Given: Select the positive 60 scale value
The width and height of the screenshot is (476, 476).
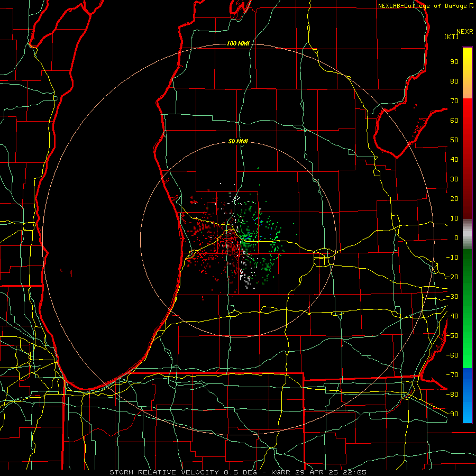Looking at the screenshot, I should pos(454,120).
